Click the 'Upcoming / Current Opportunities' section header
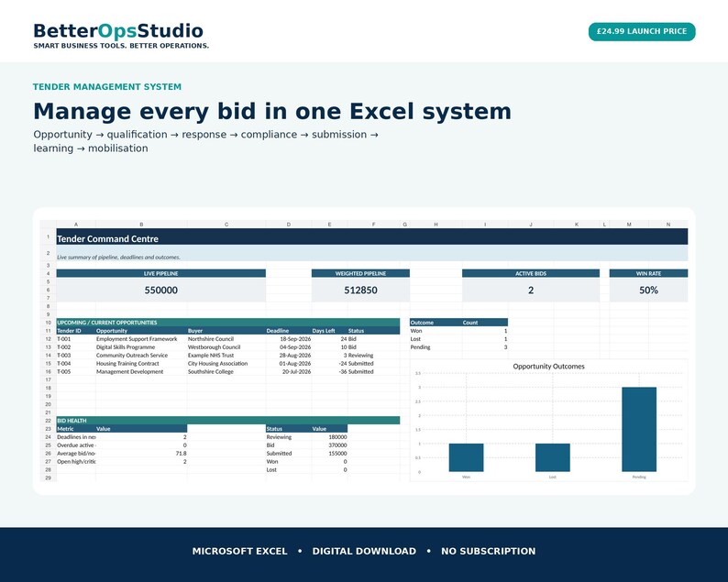 (x=228, y=322)
